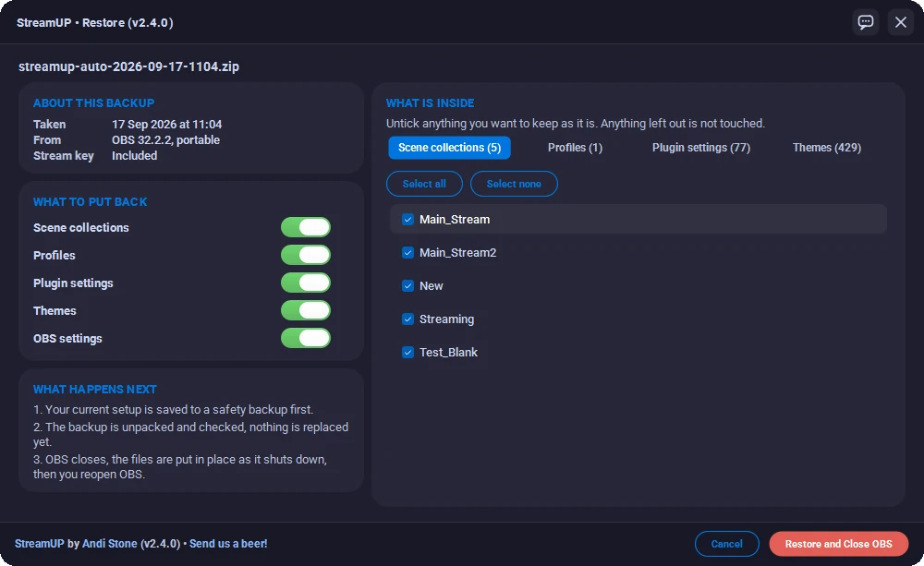Screen dimensions: 924x566
Task: Select the backup filename streamup-auto-2026-09-17-1104.zip
Action: pyautogui.click(x=129, y=66)
